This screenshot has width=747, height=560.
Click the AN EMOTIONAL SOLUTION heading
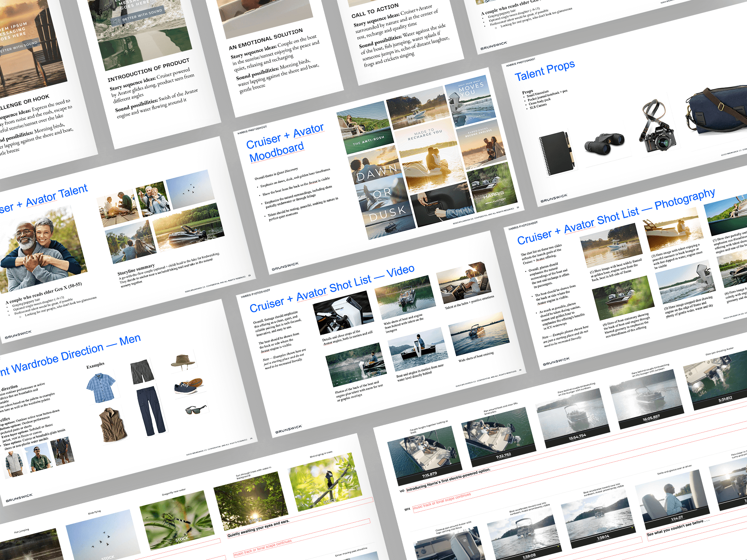(266, 39)
